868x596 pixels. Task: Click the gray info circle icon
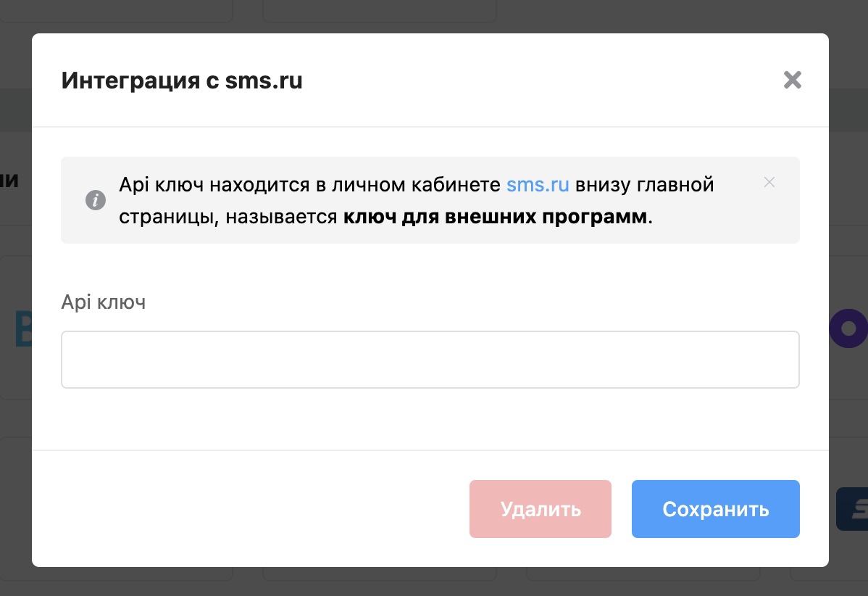pos(96,200)
